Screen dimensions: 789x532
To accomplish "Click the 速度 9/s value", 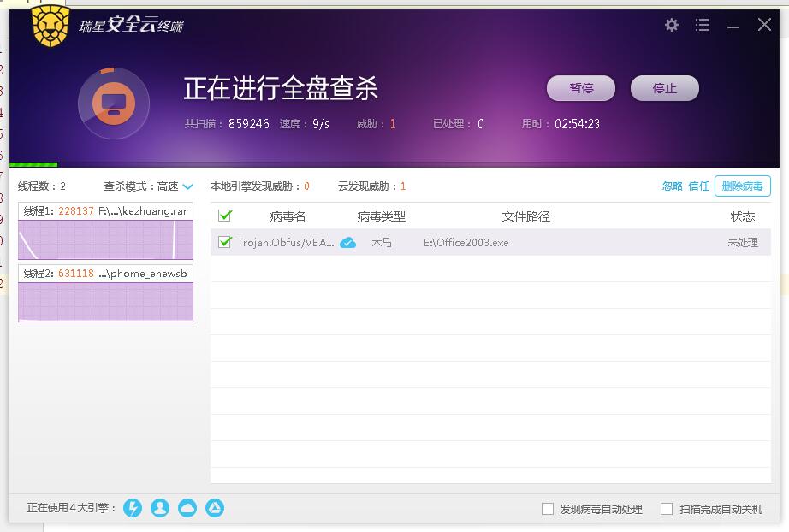I will click(x=305, y=124).
